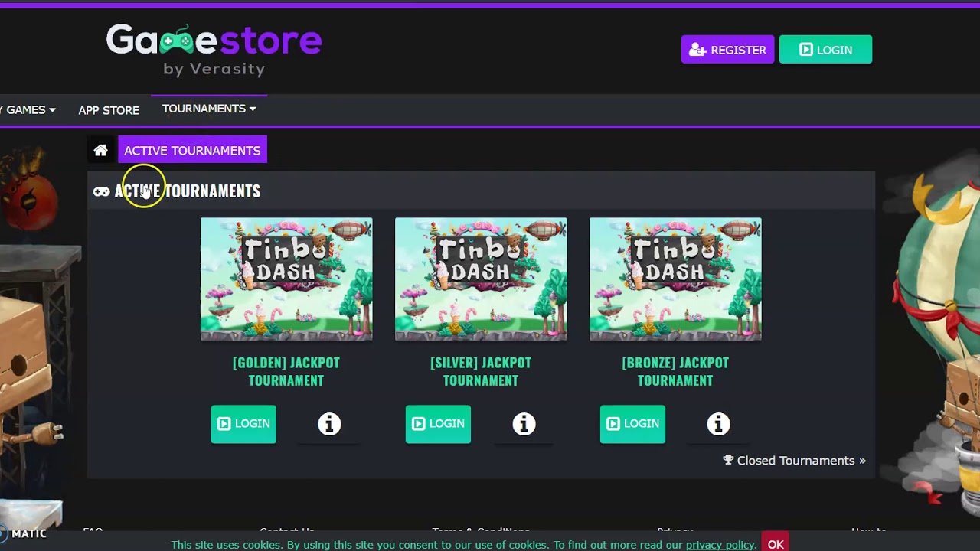Screen dimensions: 980x551
Task: Expand the Tournaments dropdown menu
Action: point(209,109)
